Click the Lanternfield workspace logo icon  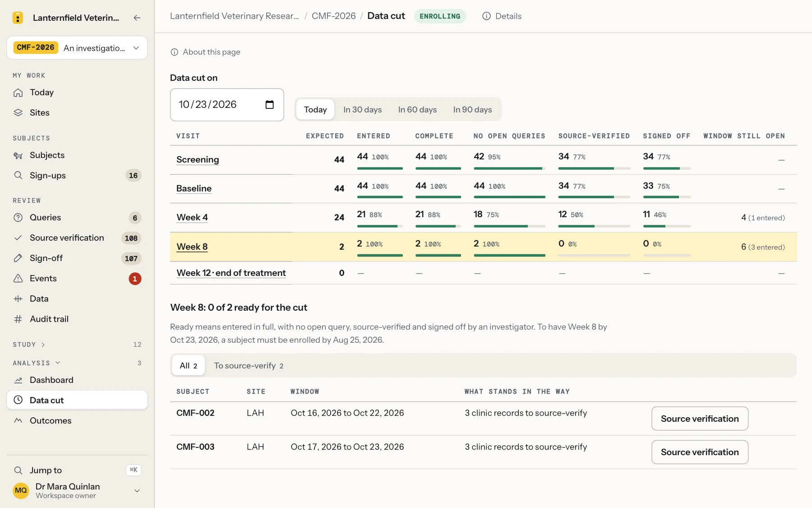point(18,18)
